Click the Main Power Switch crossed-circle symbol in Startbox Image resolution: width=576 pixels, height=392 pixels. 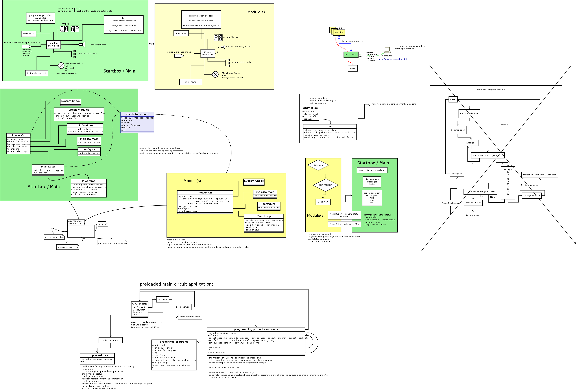coord(61,65)
